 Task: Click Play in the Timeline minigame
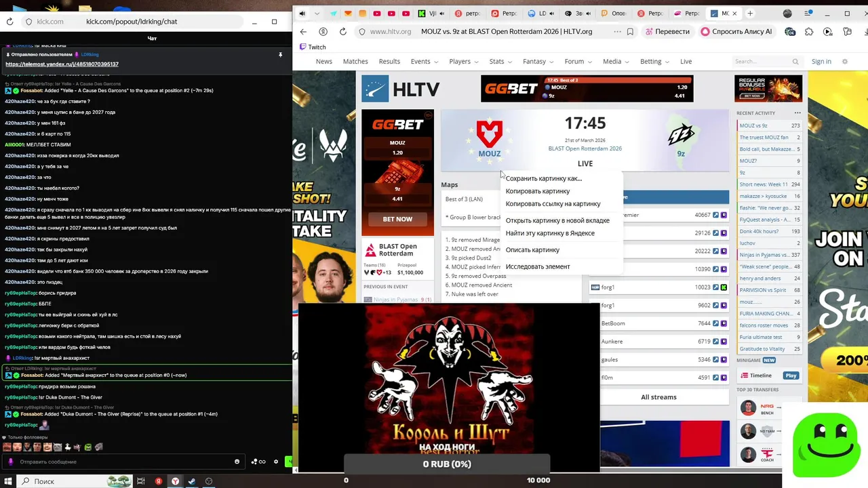pyautogui.click(x=791, y=375)
